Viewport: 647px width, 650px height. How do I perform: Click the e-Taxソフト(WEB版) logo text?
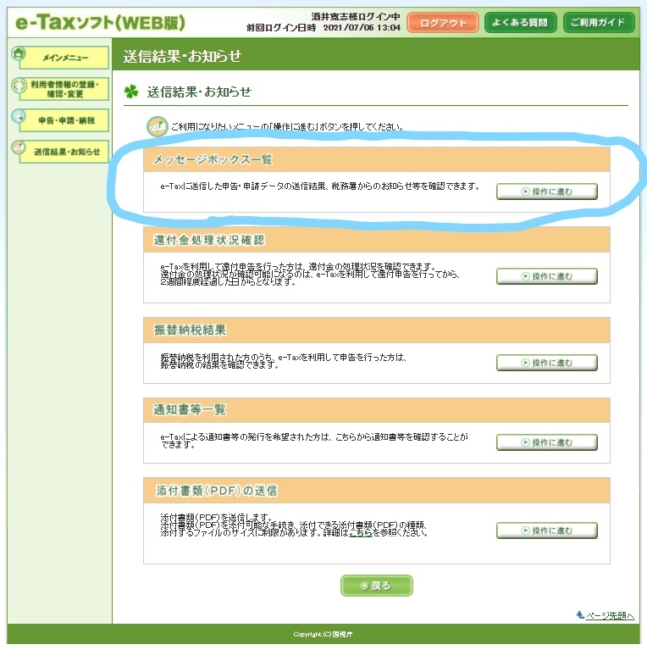(x=100, y=23)
